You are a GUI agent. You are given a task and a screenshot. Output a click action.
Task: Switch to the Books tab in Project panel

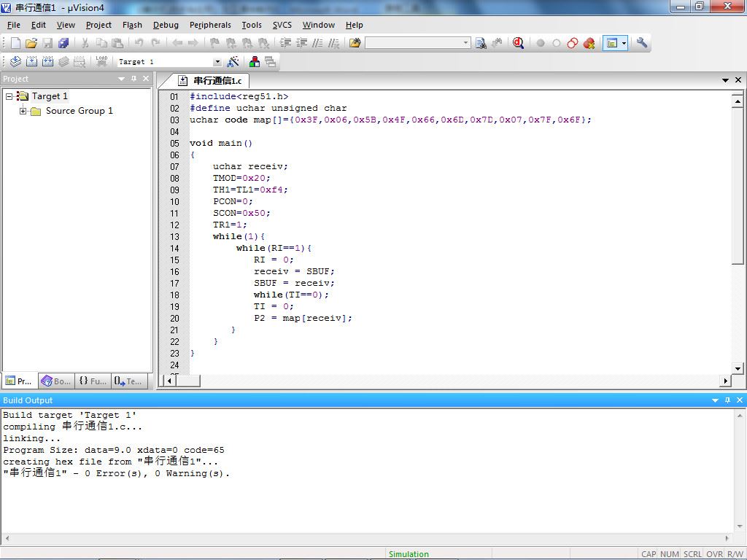click(x=57, y=381)
